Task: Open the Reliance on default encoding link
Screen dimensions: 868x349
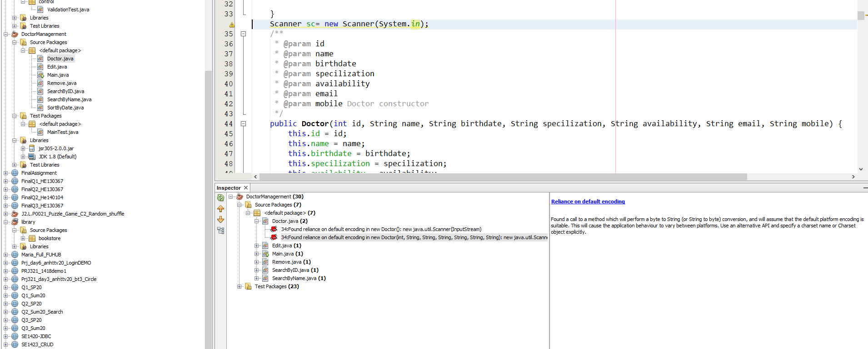Action: [x=588, y=202]
